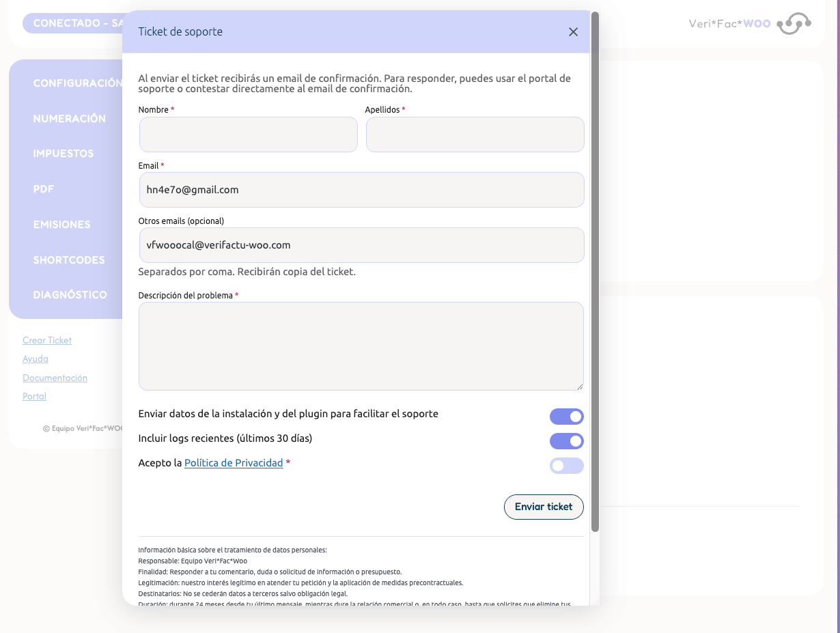Close the Ticket de soporte dialog
840x633 pixels.
coord(573,32)
